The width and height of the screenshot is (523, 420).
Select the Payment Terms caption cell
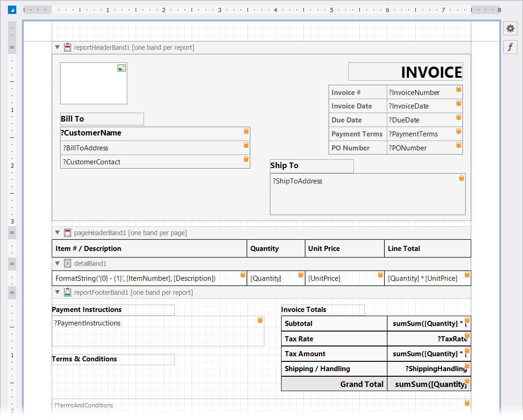(x=358, y=134)
